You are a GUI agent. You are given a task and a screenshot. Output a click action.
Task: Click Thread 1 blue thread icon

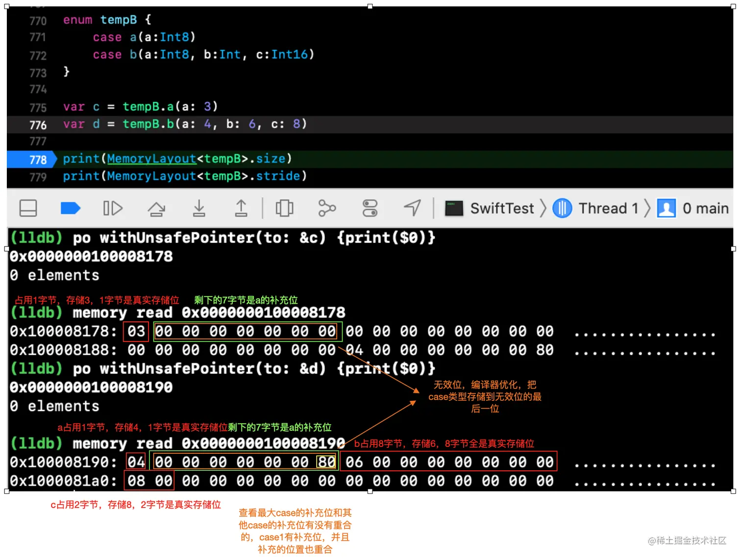pyautogui.click(x=562, y=208)
